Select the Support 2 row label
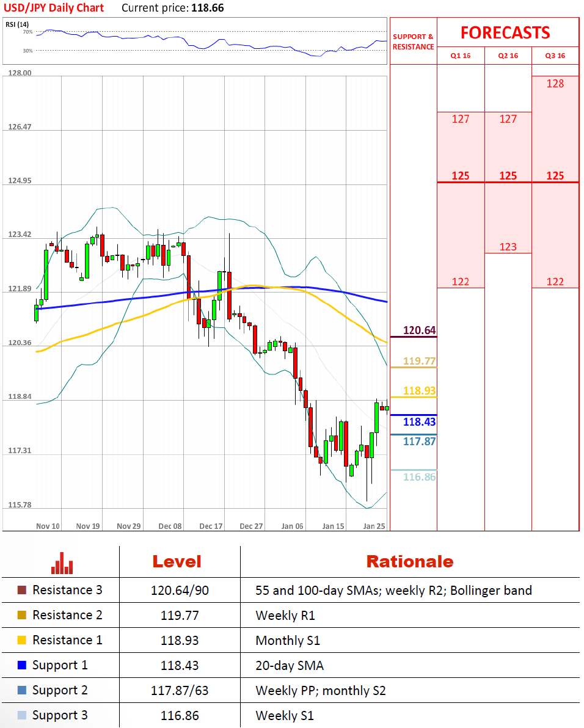The height and width of the screenshot is (728, 584). coord(60,690)
